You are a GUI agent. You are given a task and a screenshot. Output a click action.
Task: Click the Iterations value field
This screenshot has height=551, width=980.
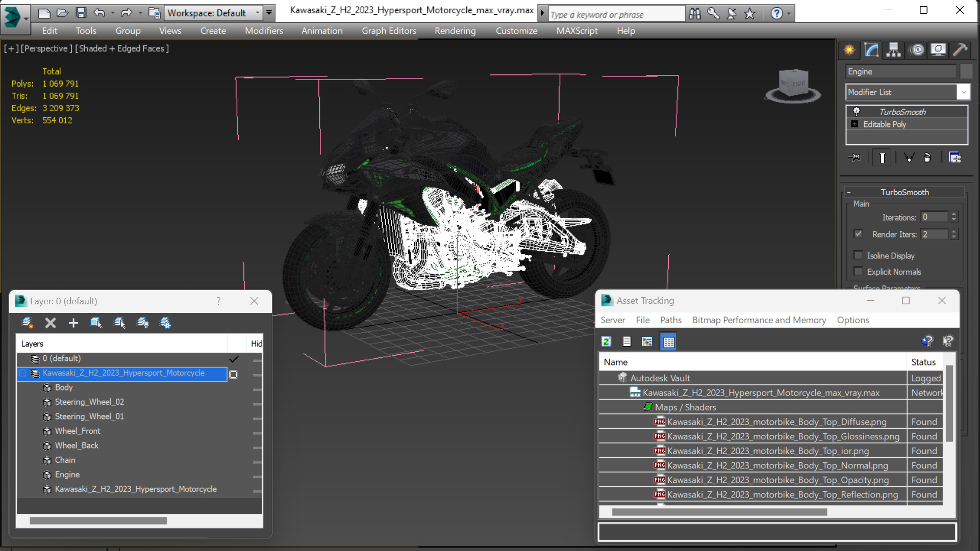934,217
